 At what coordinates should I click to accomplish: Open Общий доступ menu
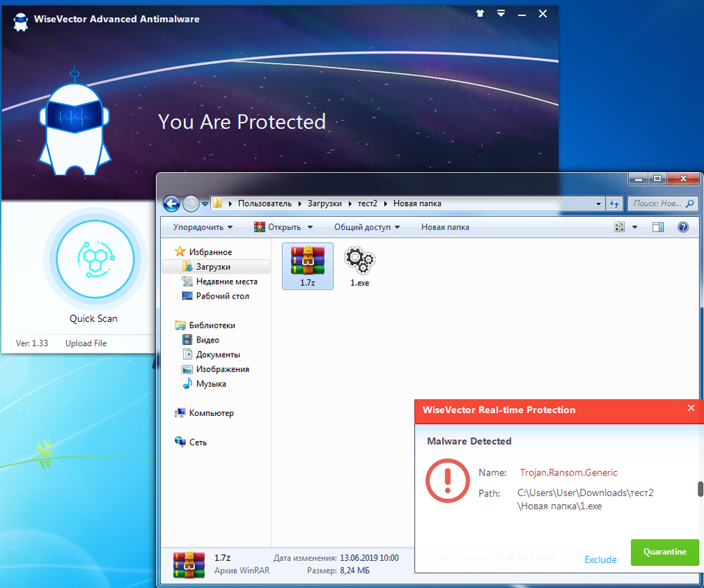click(367, 227)
